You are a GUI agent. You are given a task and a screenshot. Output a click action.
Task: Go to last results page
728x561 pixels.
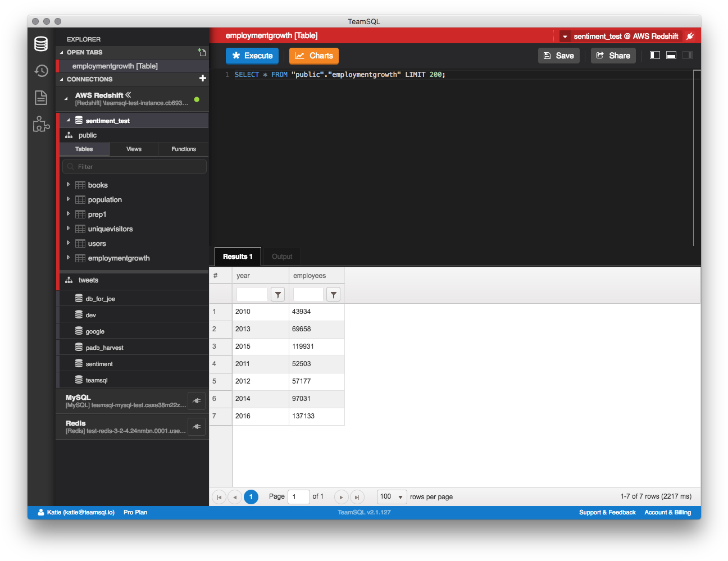[357, 497]
